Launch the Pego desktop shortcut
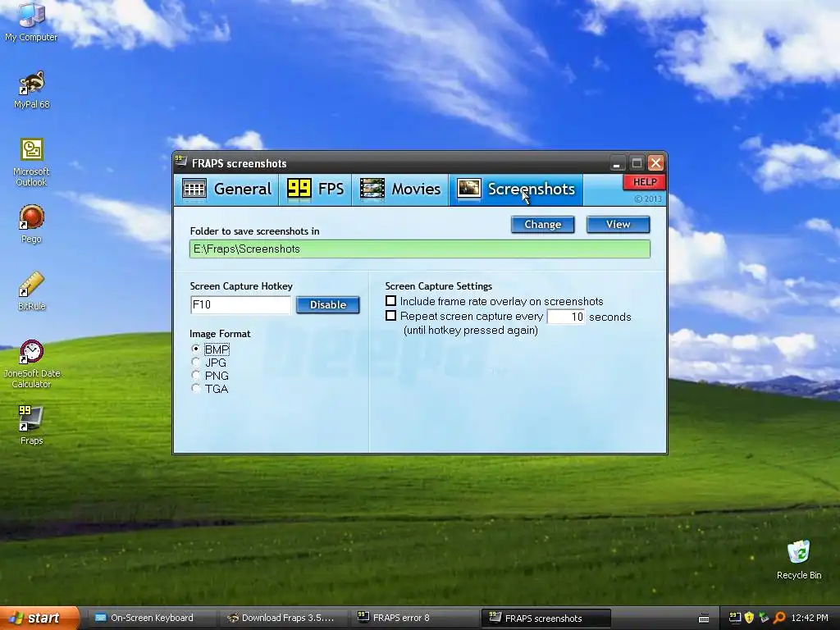 pos(32,224)
